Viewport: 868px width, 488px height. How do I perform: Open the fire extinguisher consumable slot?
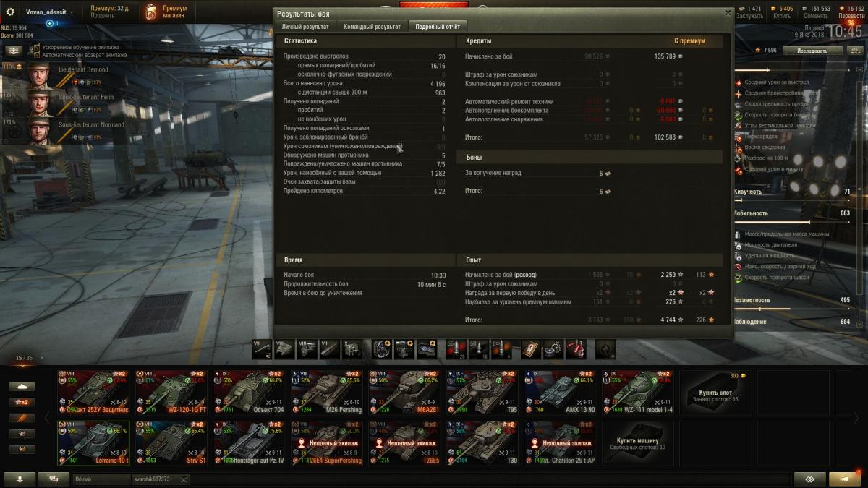[x=576, y=349]
